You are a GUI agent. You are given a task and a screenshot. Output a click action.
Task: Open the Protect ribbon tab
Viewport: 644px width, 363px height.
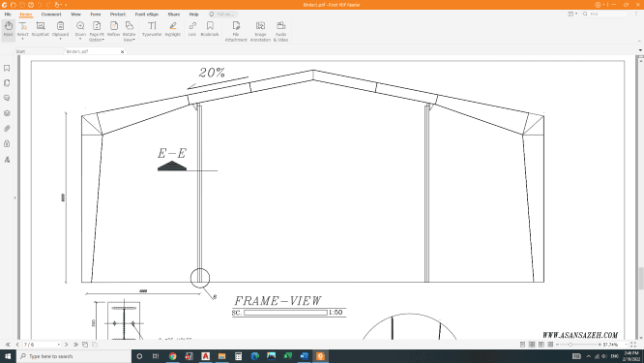[117, 14]
